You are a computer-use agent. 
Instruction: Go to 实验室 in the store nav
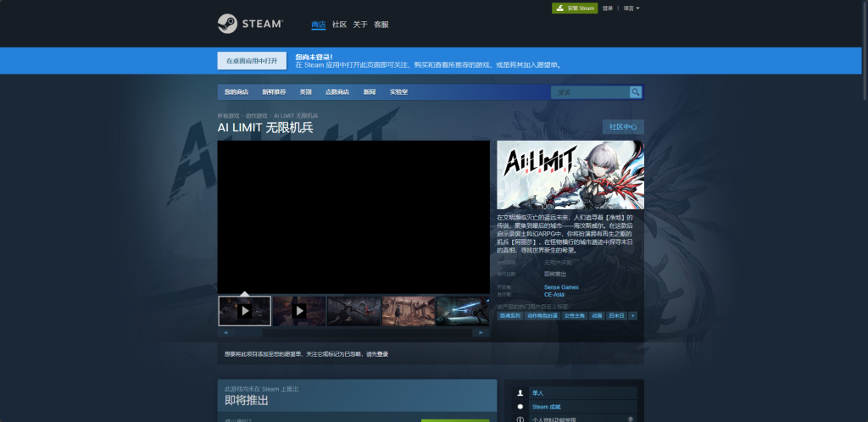tap(398, 92)
